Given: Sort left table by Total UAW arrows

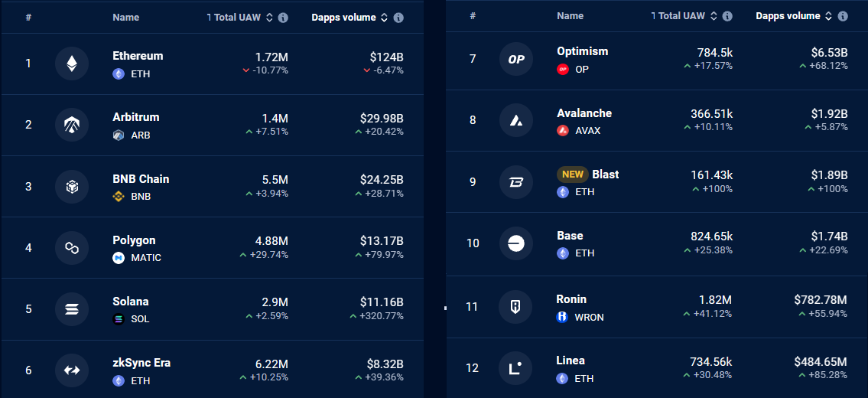Looking at the screenshot, I should (x=270, y=18).
